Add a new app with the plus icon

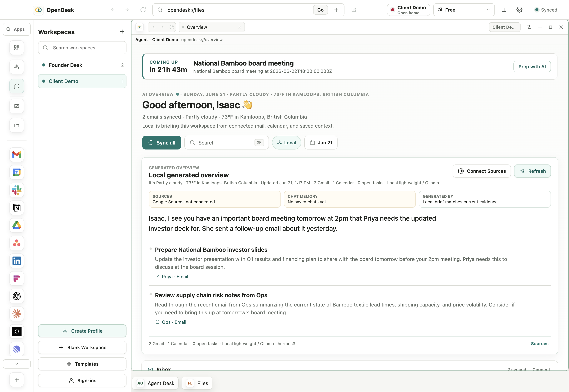tap(17, 380)
